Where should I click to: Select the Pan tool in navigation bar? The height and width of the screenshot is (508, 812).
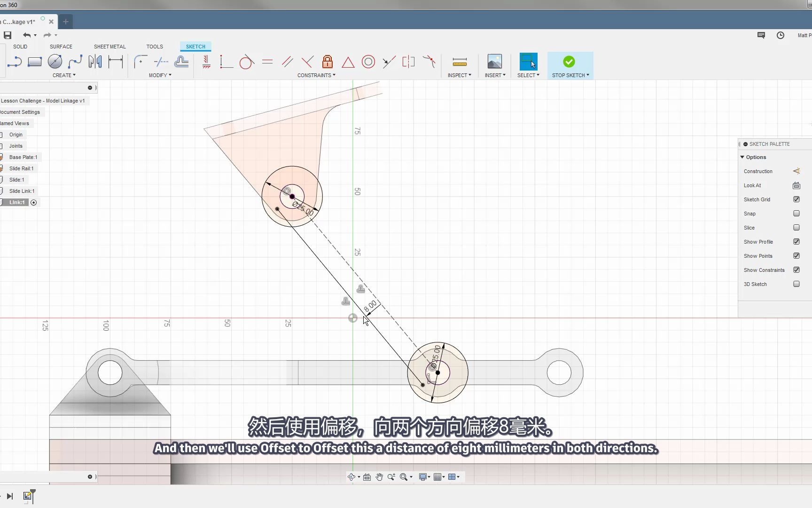[379, 476]
